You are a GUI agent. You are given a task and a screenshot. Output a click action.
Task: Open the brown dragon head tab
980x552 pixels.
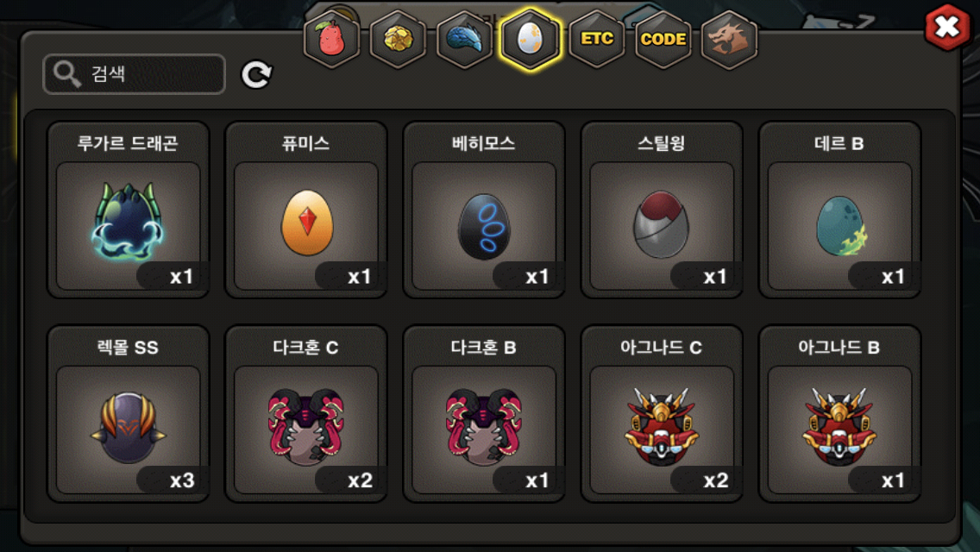click(x=729, y=40)
